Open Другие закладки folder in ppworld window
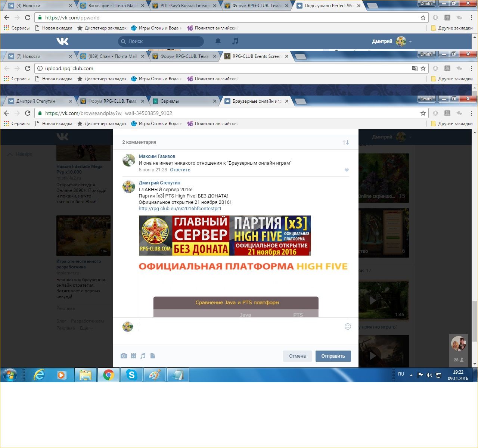 452,28
